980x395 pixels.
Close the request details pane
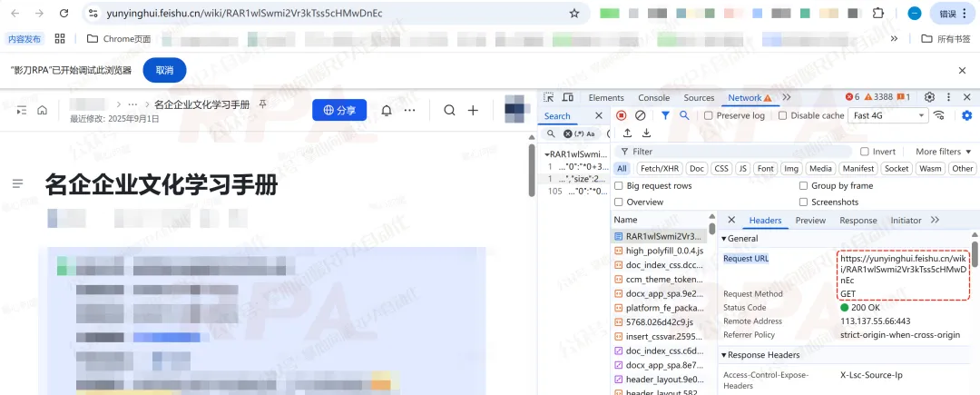coord(731,220)
